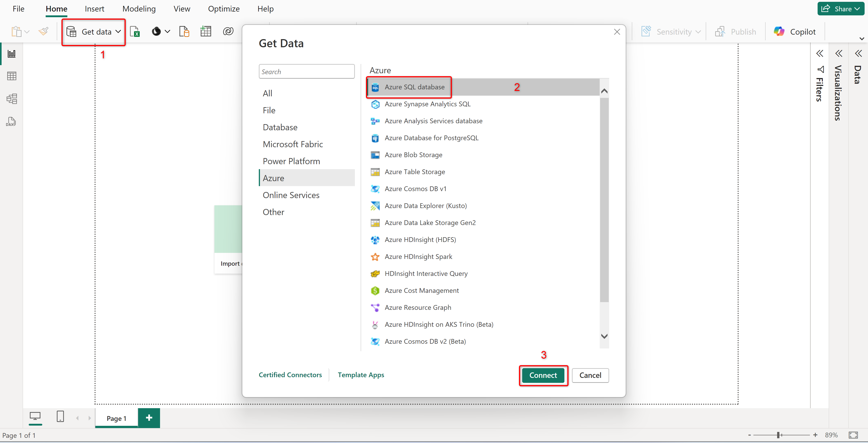This screenshot has width=868, height=443.
Task: Expand the Get data dropdown
Action: pyautogui.click(x=118, y=32)
